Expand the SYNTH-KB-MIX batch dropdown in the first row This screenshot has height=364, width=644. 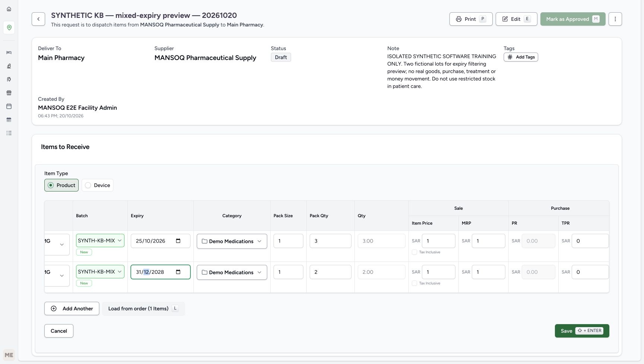100,241
